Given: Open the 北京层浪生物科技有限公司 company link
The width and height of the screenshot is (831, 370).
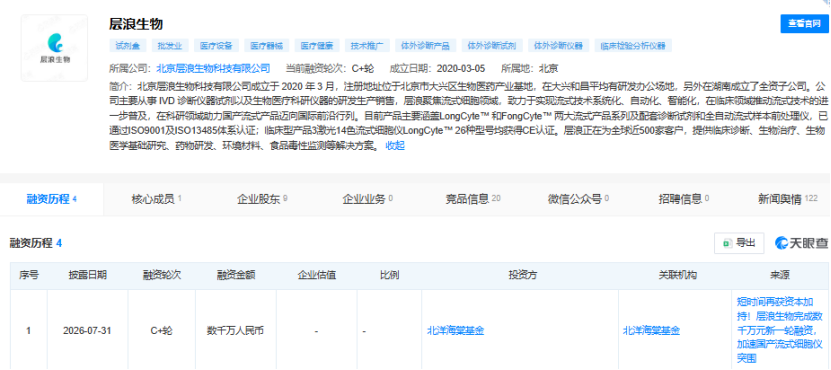Looking at the screenshot, I should coord(213,68).
